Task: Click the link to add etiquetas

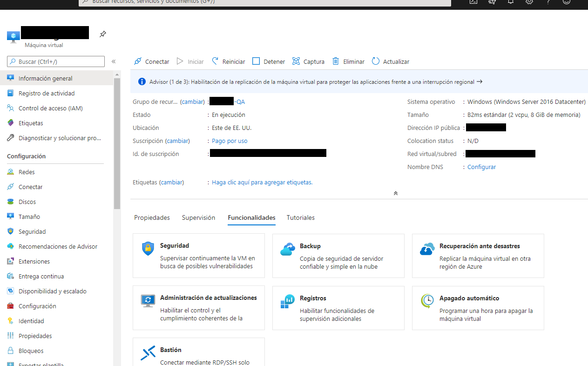Action: click(262, 182)
